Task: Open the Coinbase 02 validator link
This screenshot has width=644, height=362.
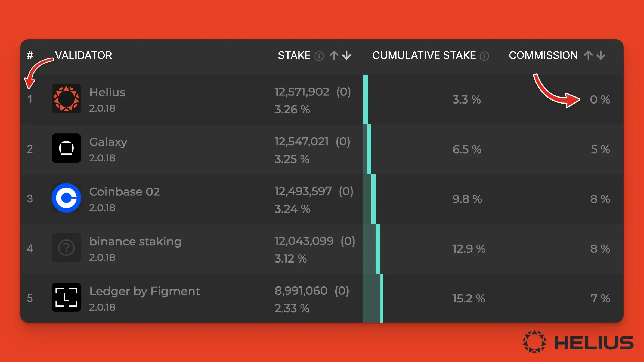Action: point(124,192)
